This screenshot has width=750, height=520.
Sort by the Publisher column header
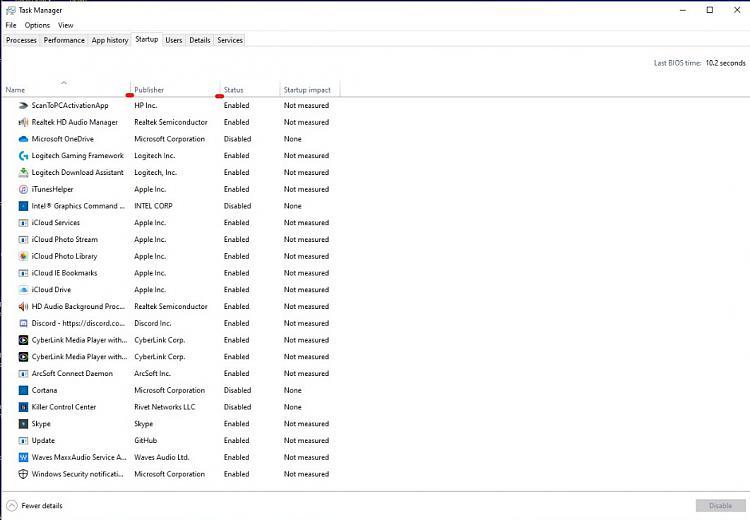point(175,89)
